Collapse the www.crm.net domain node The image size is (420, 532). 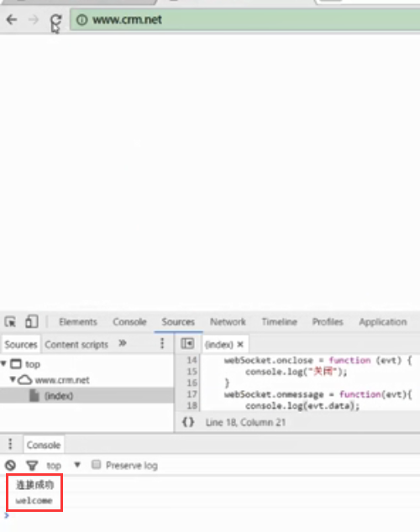tap(13, 379)
